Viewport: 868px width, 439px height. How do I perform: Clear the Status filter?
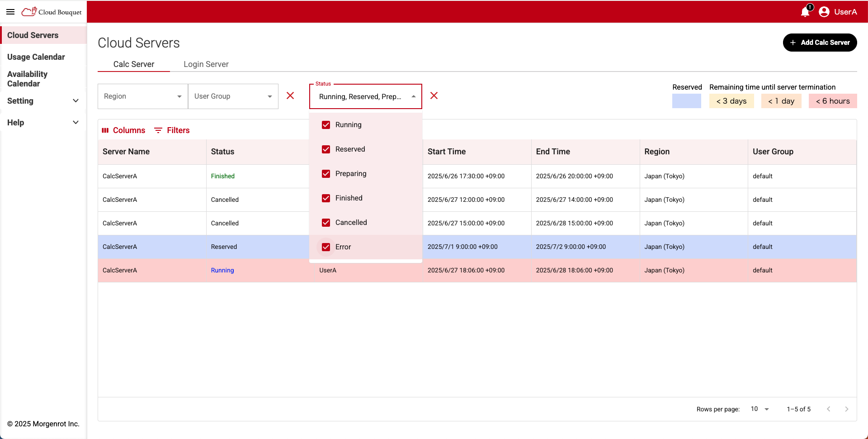click(434, 96)
